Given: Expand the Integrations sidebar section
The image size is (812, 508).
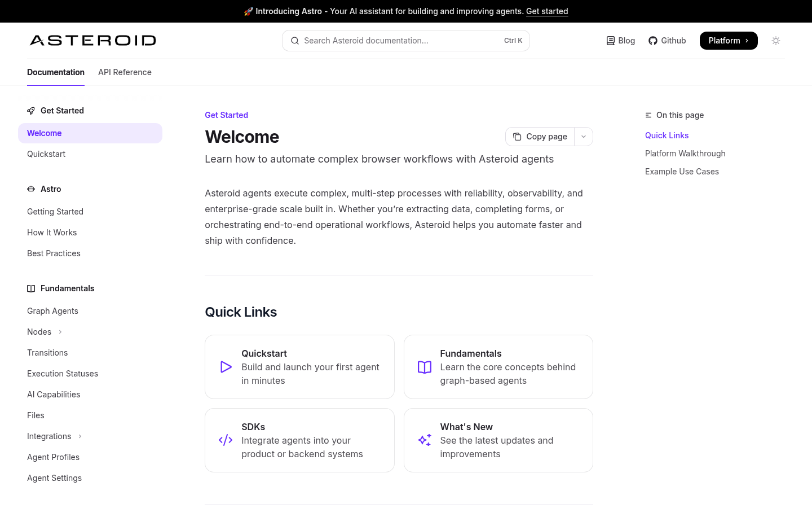Looking at the screenshot, I should click(x=80, y=436).
